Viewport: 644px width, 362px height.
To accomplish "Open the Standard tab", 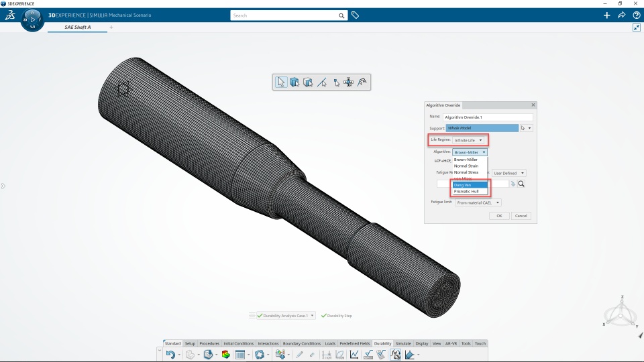I will pyautogui.click(x=172, y=343).
